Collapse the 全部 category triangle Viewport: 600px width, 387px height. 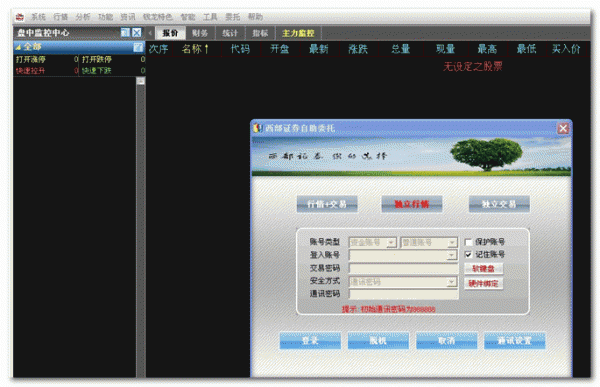pos(18,47)
